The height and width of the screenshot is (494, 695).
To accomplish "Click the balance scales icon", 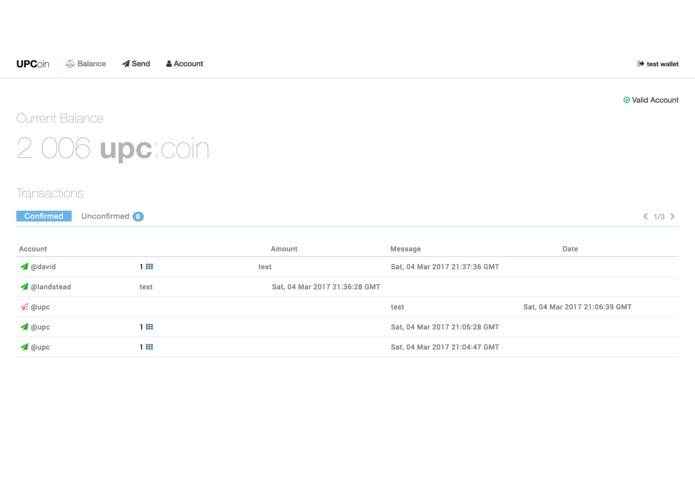I will [70, 64].
